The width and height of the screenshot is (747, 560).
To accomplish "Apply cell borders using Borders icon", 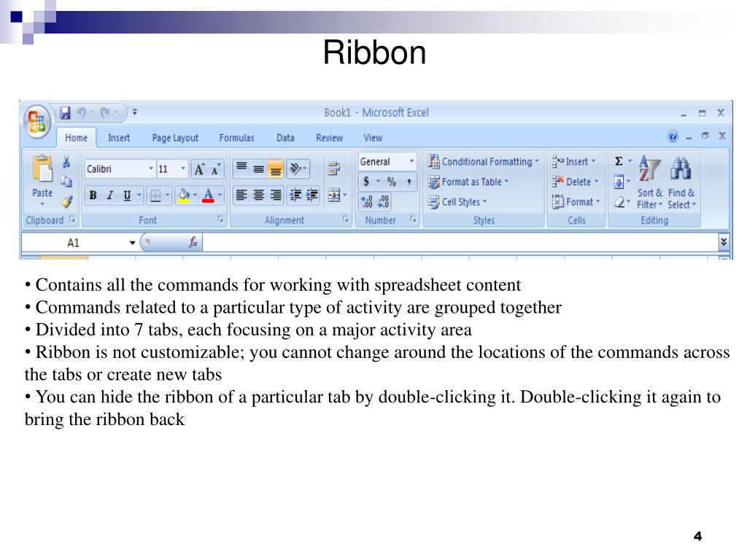I will [x=155, y=195].
